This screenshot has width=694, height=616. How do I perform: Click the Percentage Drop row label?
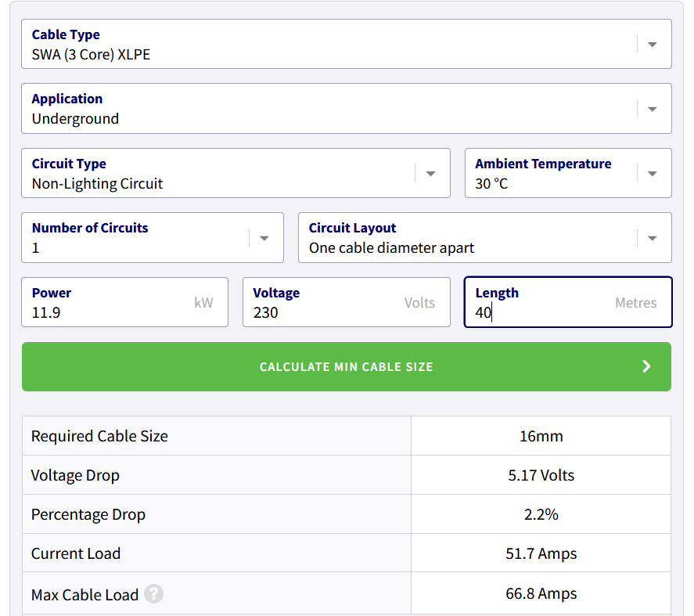click(88, 514)
